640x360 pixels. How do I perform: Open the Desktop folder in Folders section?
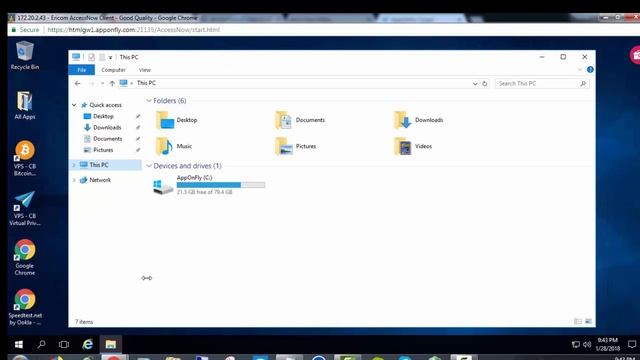pyautogui.click(x=176, y=120)
